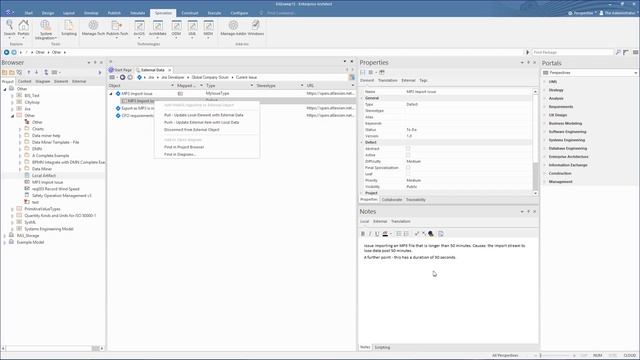Screen dimensions: 640x360
Task: Move selected item down in the Browser toolbar
Action: pos(36,72)
